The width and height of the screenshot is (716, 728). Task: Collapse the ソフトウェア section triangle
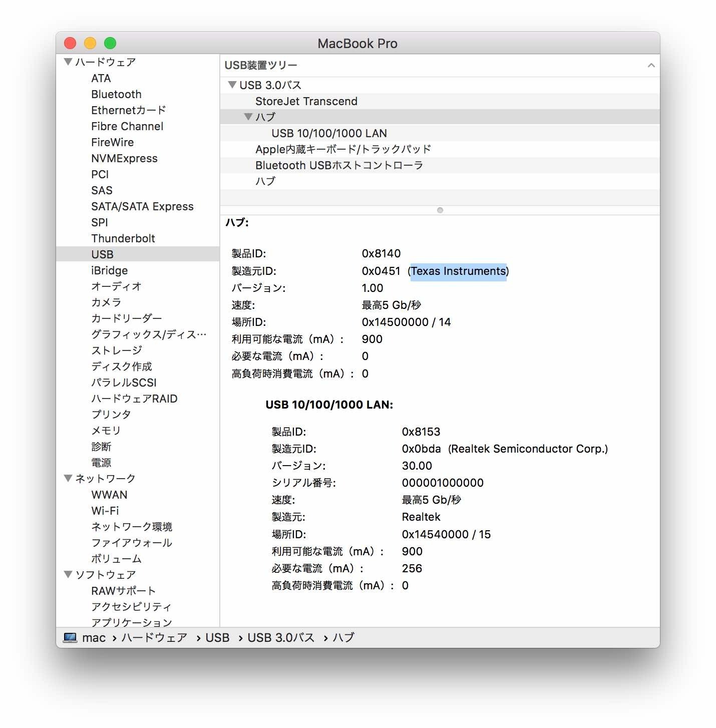pos(68,574)
